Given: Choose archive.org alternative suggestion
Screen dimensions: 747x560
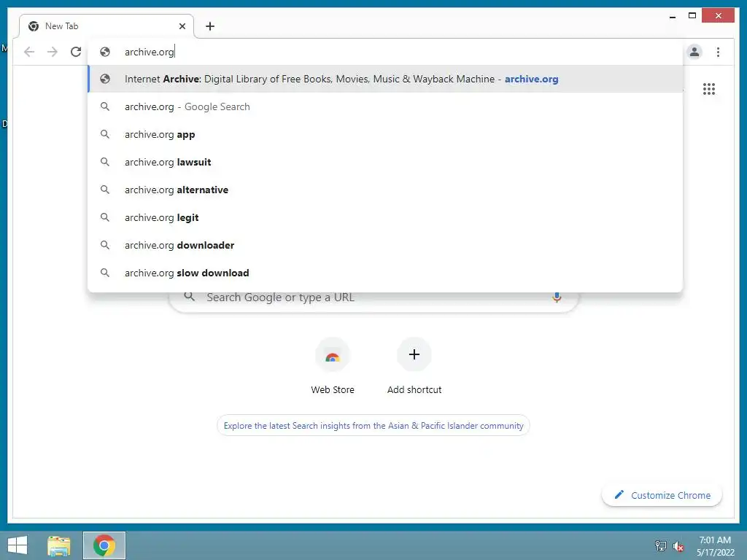Looking at the screenshot, I should coord(385,190).
